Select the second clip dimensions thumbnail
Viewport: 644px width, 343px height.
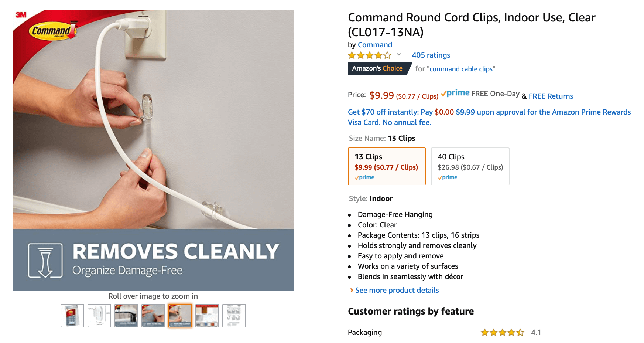99,316
